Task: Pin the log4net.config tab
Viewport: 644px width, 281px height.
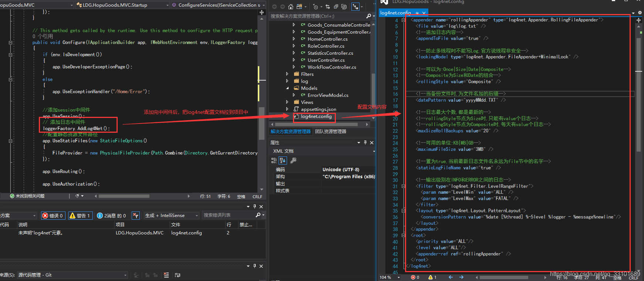Action: point(417,13)
